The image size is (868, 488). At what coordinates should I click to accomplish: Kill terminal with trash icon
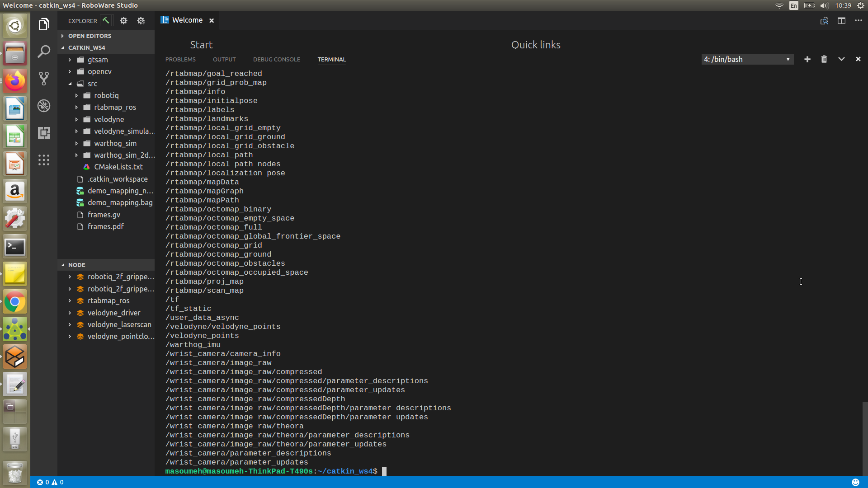coord(824,59)
